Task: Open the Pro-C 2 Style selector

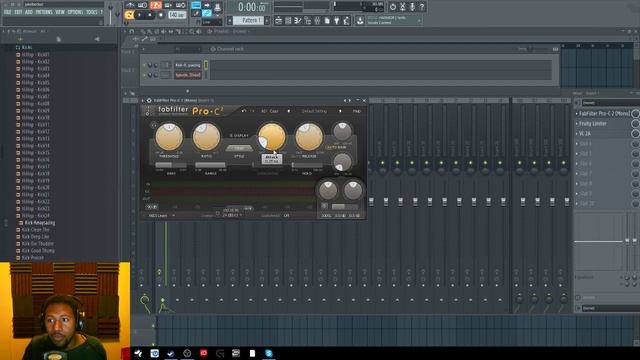Action: coord(239,148)
